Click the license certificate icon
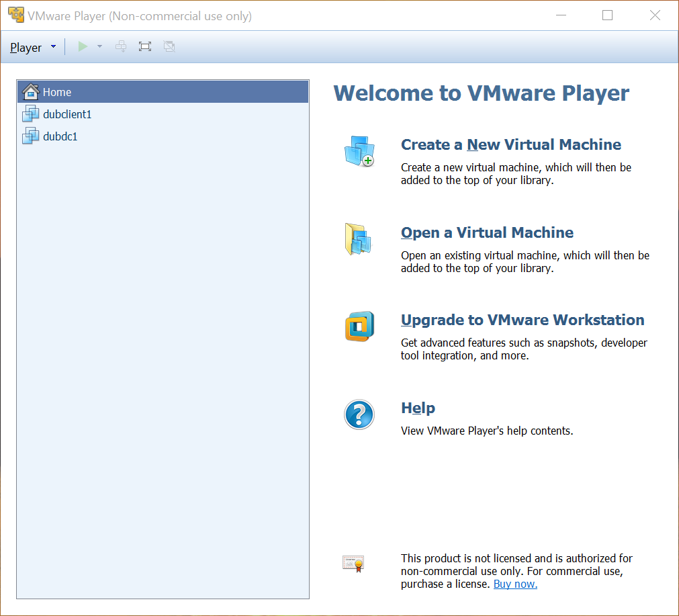 coord(353,564)
